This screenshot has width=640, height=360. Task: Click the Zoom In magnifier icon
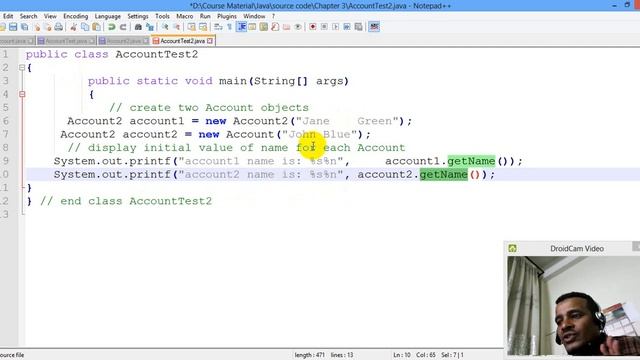[x=165, y=27]
